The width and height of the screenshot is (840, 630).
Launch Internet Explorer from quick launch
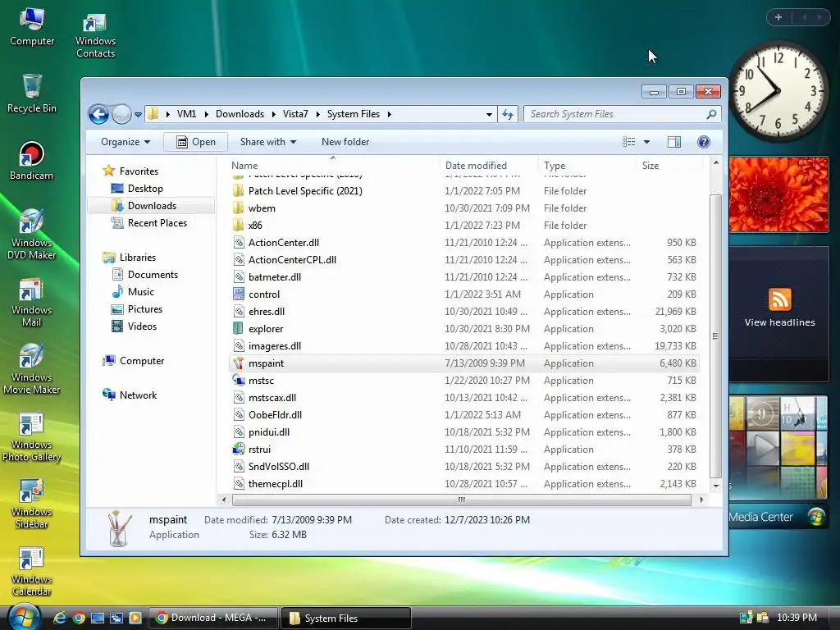[59, 618]
